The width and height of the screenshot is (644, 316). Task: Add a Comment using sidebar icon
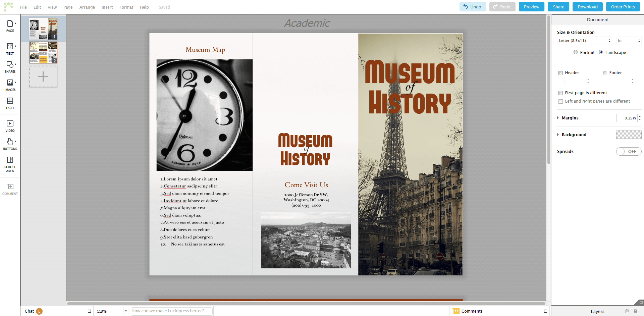(x=10, y=188)
